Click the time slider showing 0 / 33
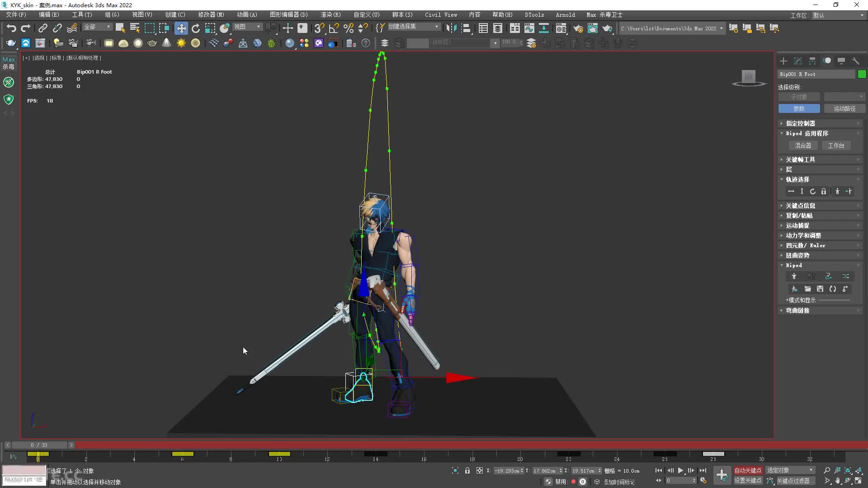 pyautogui.click(x=39, y=445)
